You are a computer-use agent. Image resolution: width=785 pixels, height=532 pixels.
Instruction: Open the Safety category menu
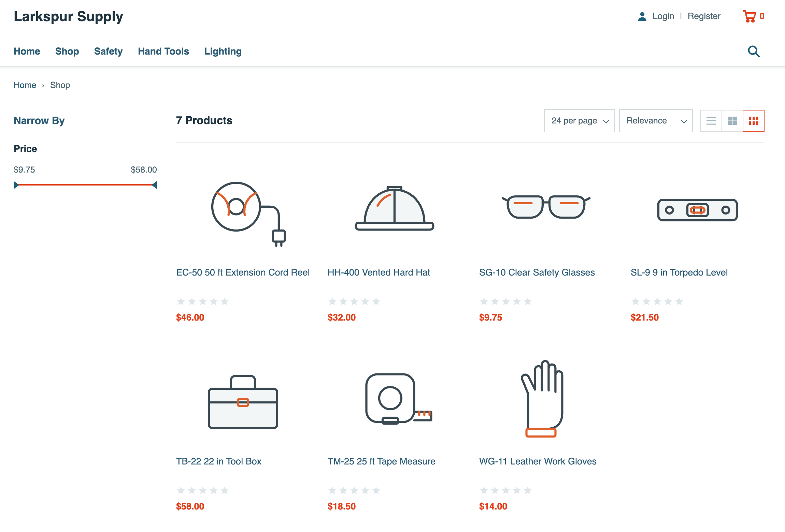click(109, 51)
